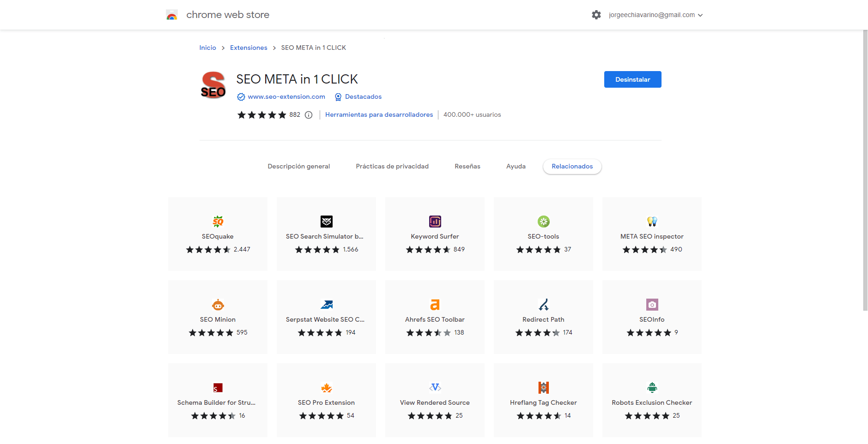This screenshot has height=444, width=868.
Task: Open SEO Minion title text
Action: [218, 319]
